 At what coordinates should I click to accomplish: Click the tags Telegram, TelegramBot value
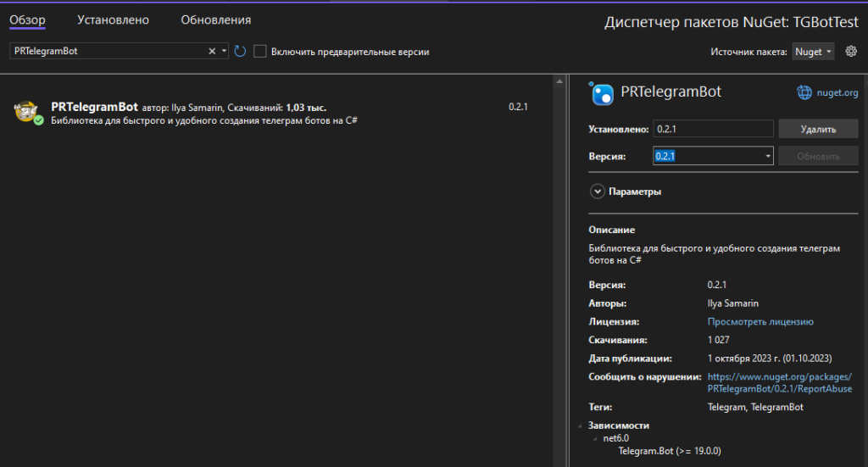[x=755, y=407]
